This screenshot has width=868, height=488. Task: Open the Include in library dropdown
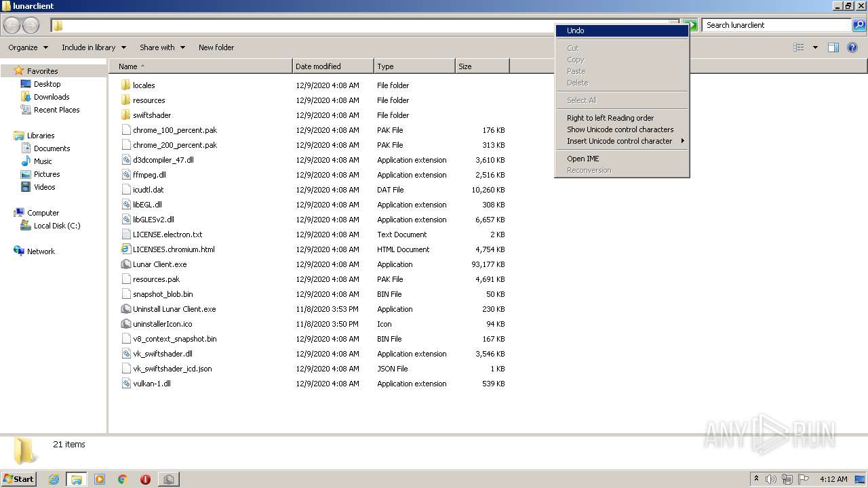tap(94, 47)
